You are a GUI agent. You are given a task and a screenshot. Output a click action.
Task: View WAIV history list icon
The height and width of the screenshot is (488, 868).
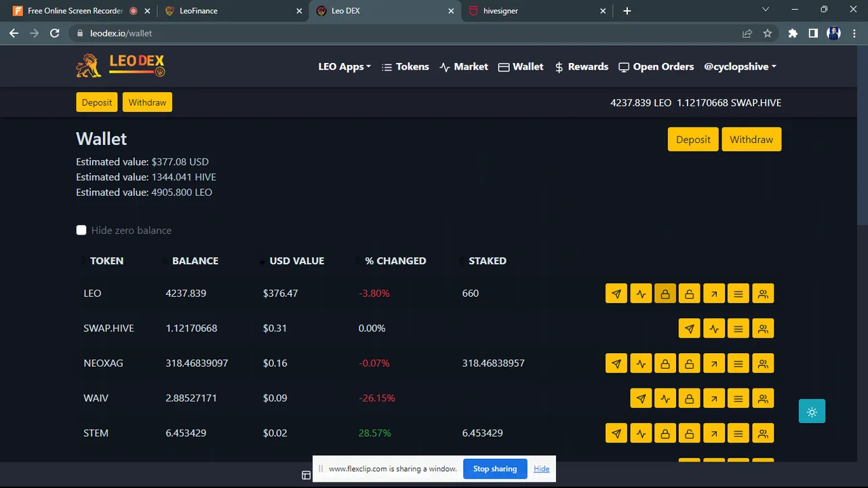tap(738, 398)
